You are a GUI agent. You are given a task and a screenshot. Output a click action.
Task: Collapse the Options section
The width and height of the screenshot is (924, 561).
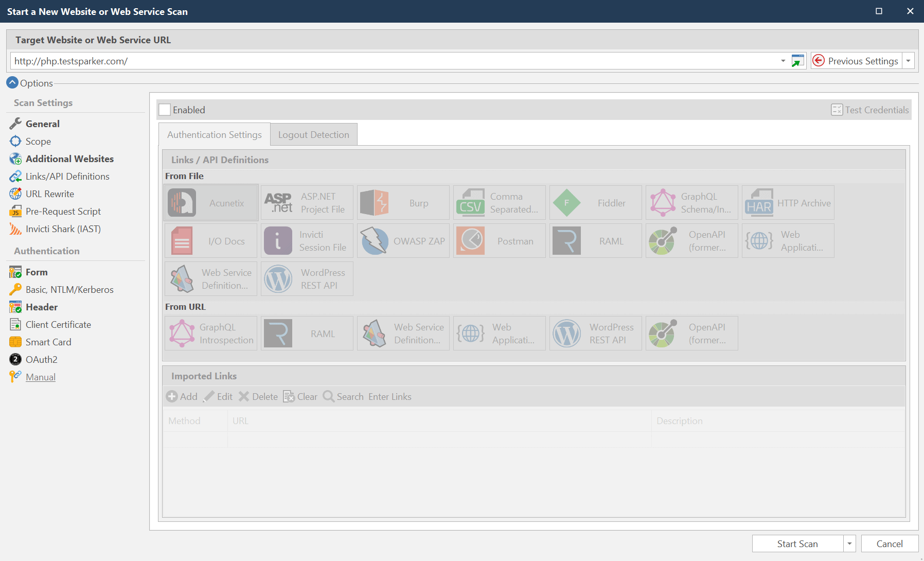coord(12,82)
